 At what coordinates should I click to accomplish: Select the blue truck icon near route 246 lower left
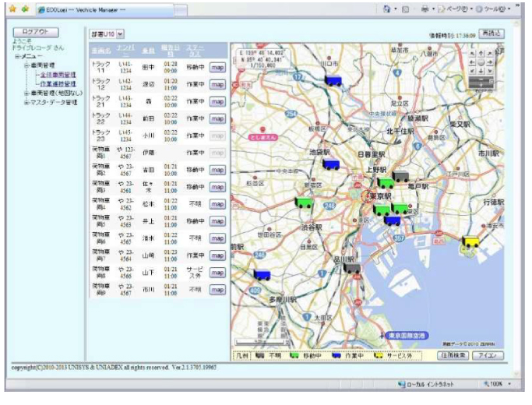(262, 275)
